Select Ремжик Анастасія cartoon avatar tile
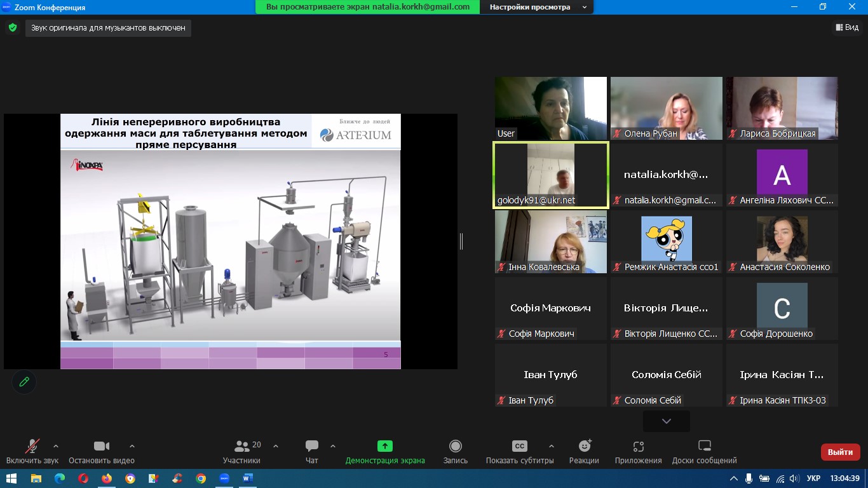 point(667,241)
